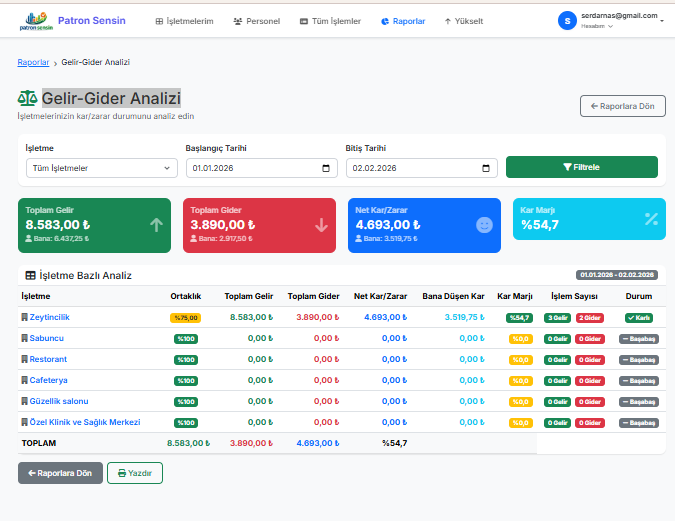
Task: Click the 2 Gider badge in Zeytincilik row
Action: coord(590,318)
